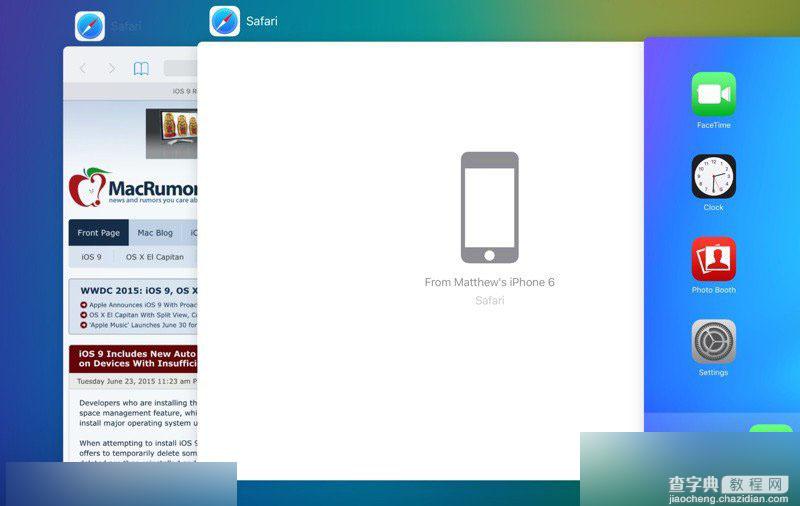Tap the gray iPhone Handoff icon
This screenshot has height=506, width=800.
[489, 207]
